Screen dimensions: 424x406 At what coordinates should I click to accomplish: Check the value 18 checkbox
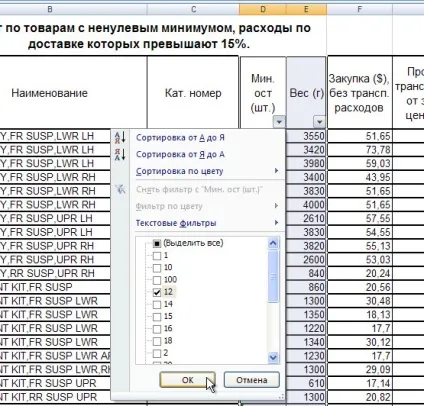[157, 341]
